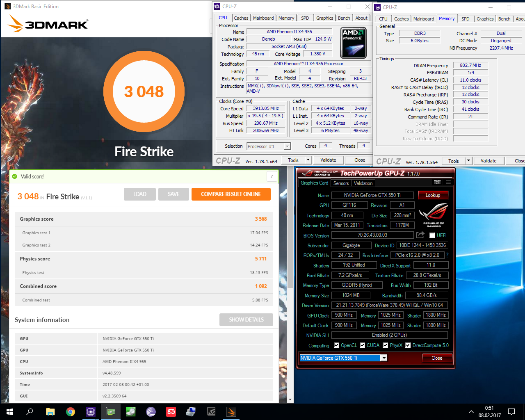This screenshot has height=420, width=525.
Task: Click the Lookup button in GPU-Z
Action: (433, 195)
